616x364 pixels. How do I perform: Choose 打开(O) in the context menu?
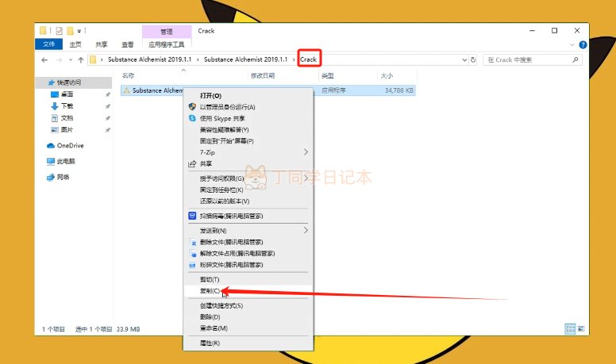coord(248,96)
